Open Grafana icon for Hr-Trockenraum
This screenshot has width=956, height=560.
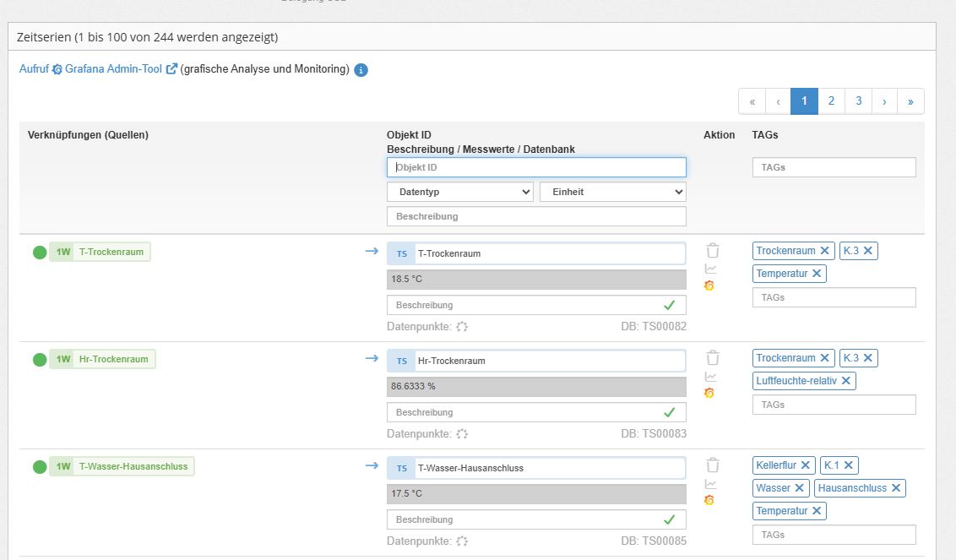coord(709,393)
